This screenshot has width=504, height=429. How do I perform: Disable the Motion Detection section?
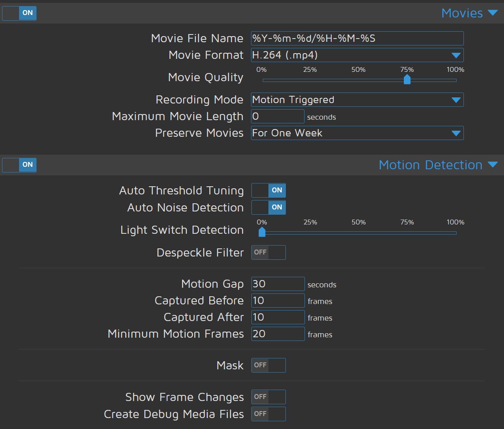tap(19, 165)
